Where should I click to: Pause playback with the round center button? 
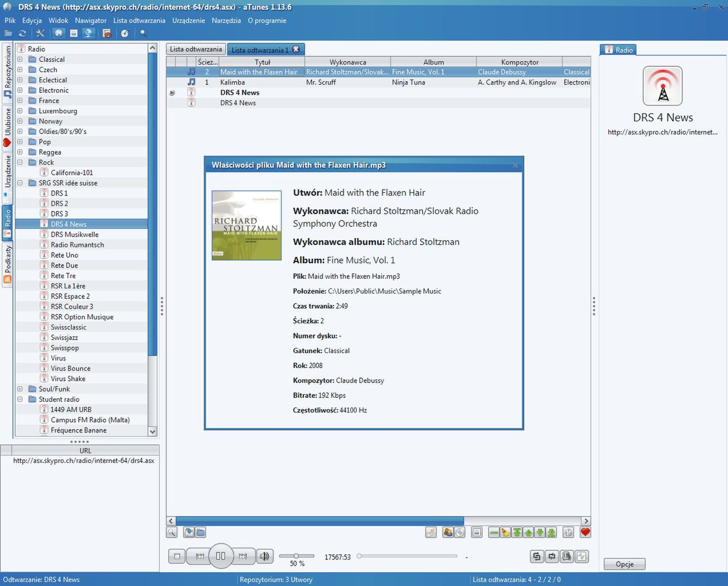[x=221, y=556]
